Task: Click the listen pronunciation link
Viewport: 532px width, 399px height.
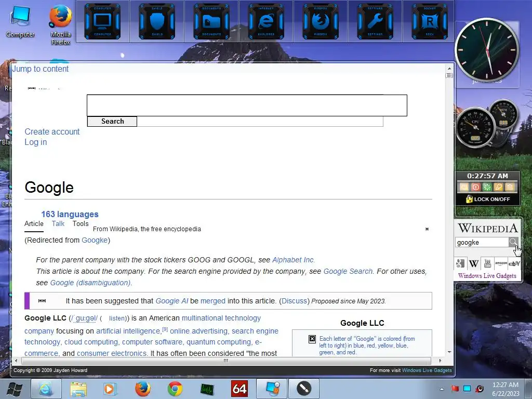Action: point(117,318)
